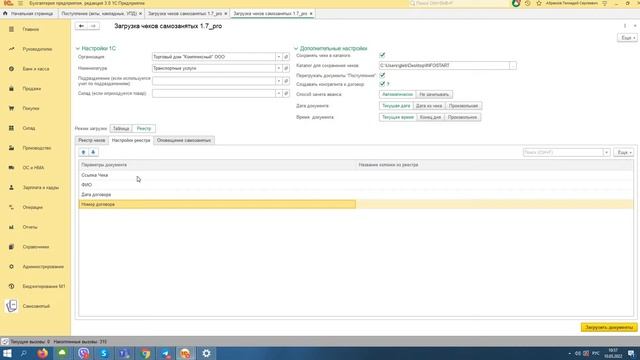Click the Подразделение input field
Screen dimensions: 640x360
[214, 81]
